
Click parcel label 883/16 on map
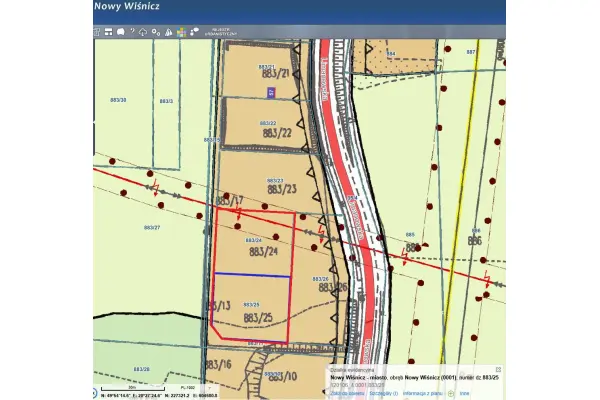(218, 364)
